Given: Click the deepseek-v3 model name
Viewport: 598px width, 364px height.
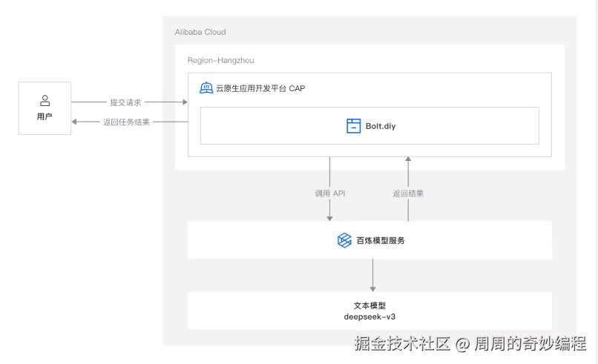Looking at the screenshot, I should tap(369, 317).
